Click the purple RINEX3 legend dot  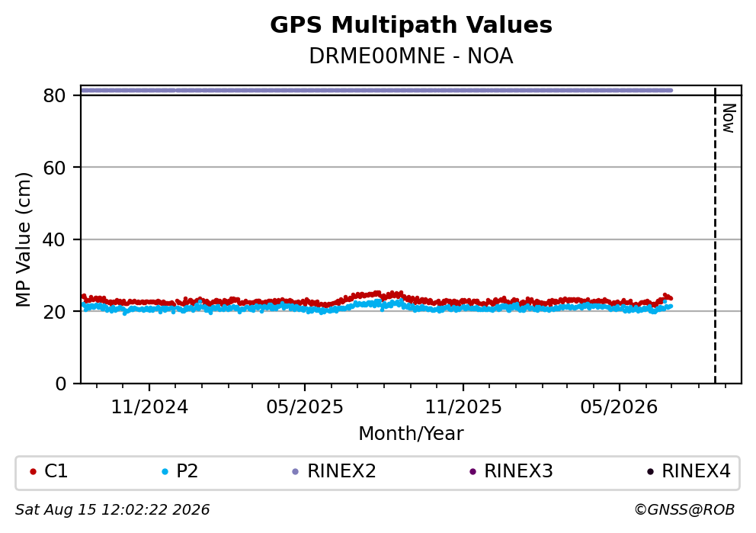(472, 472)
